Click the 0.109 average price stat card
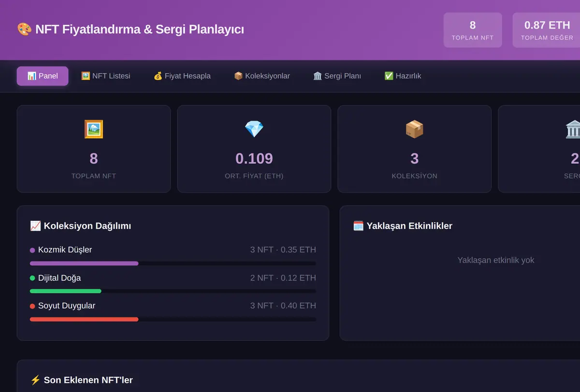 [254, 149]
